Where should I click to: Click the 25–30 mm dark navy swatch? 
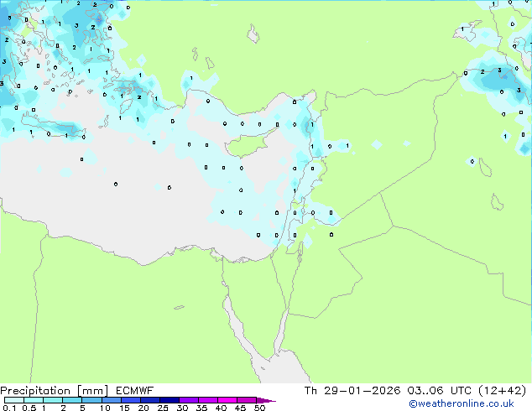(170, 400)
